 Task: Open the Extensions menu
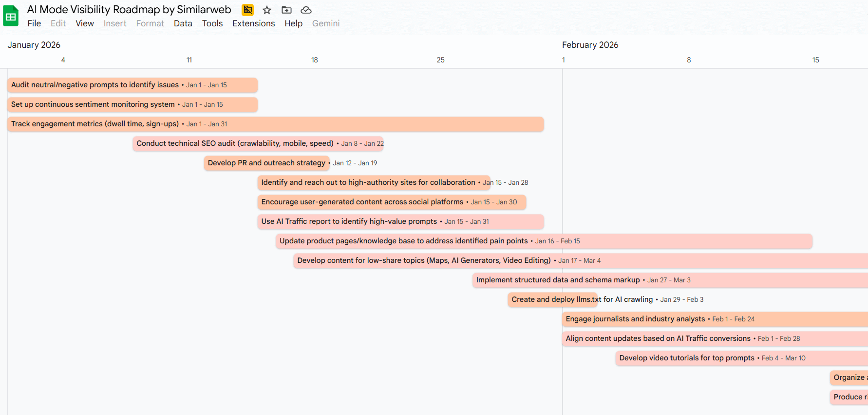pyautogui.click(x=254, y=23)
